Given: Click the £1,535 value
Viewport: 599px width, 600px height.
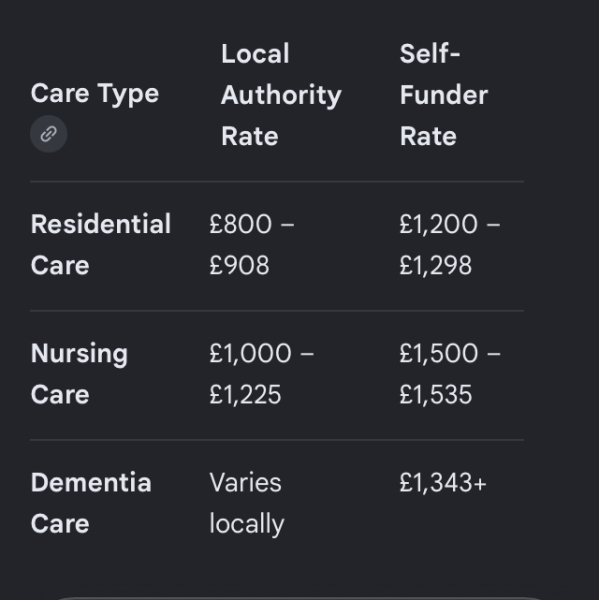Looking at the screenshot, I should pos(436,395).
